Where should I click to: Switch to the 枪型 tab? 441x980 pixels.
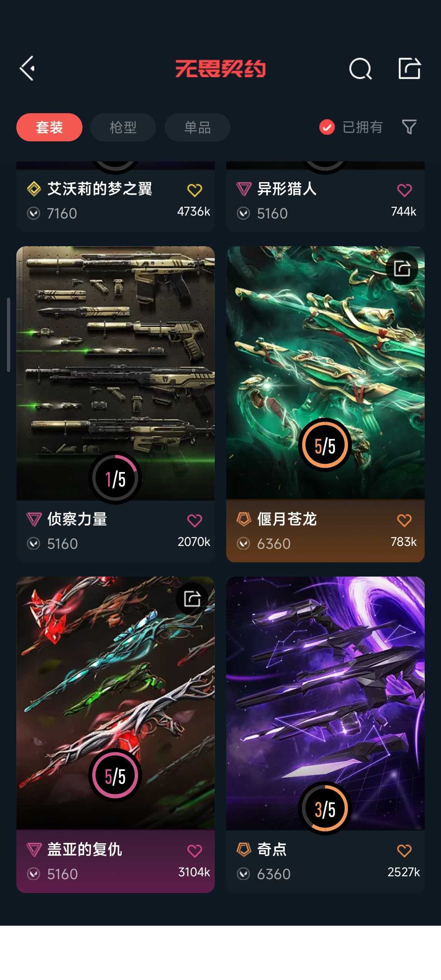click(x=123, y=127)
